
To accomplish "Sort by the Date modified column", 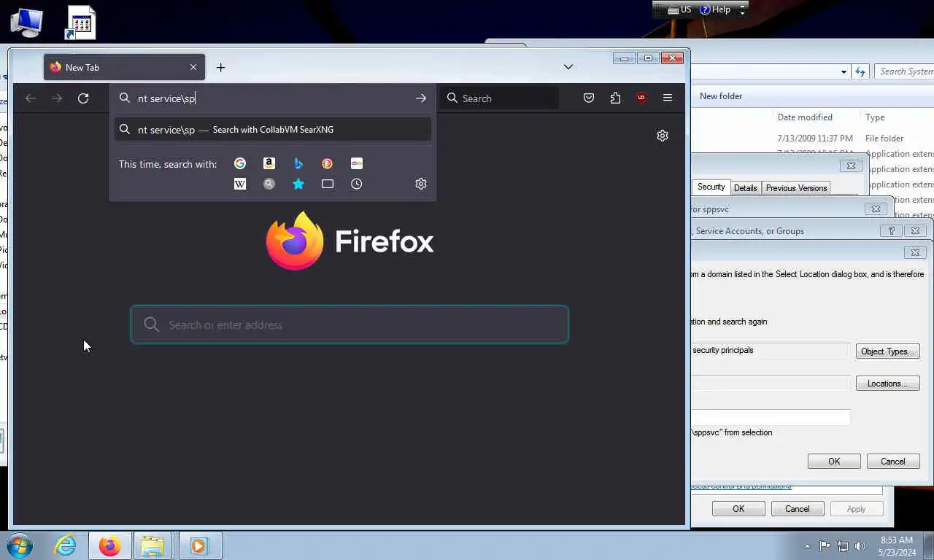I will coord(805,117).
